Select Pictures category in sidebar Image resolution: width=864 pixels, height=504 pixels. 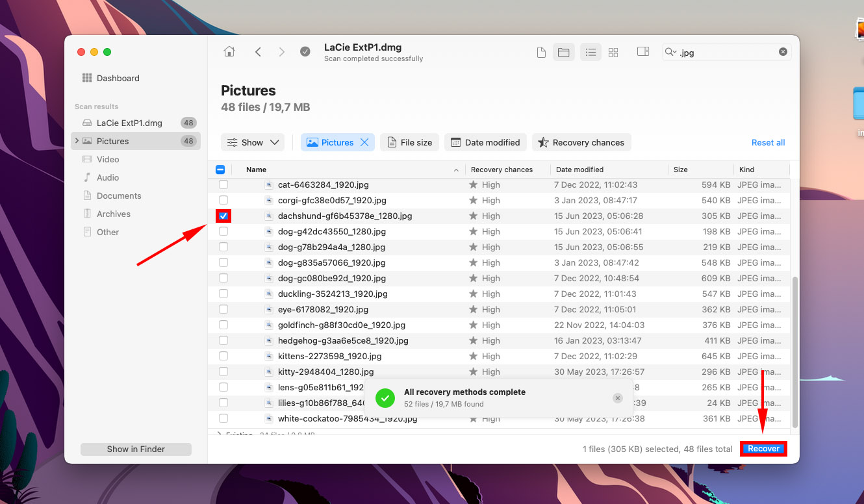coord(135,141)
